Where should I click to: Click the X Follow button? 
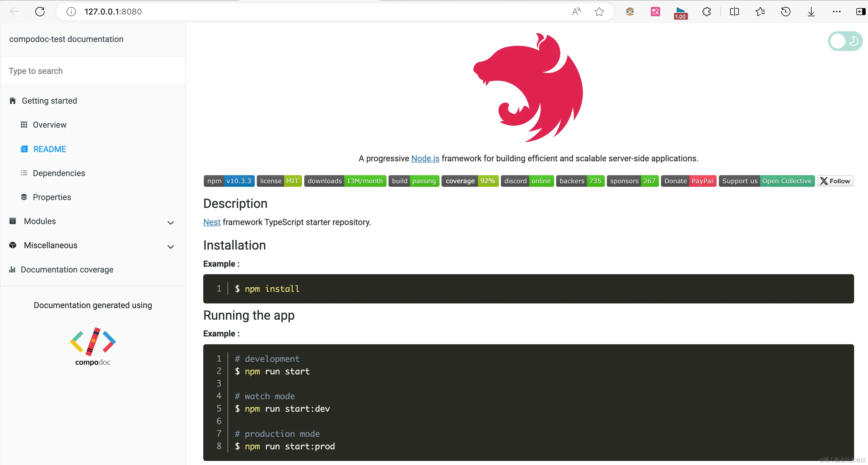[835, 181]
